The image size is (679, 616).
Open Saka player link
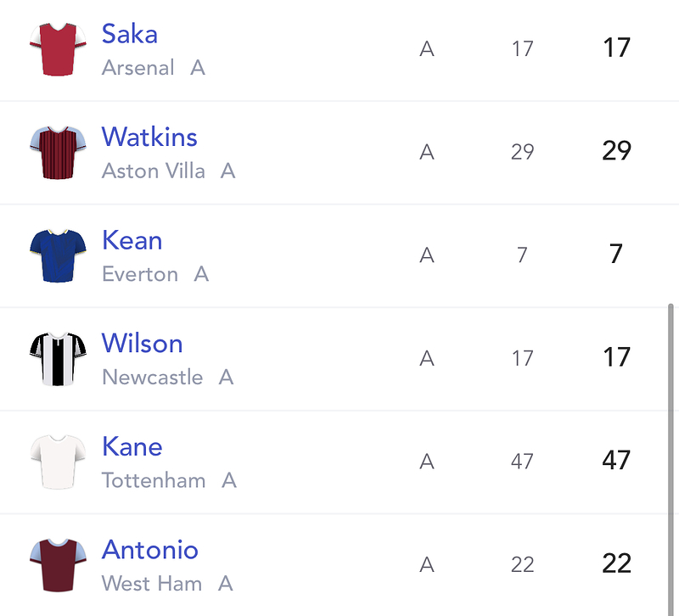tap(130, 34)
